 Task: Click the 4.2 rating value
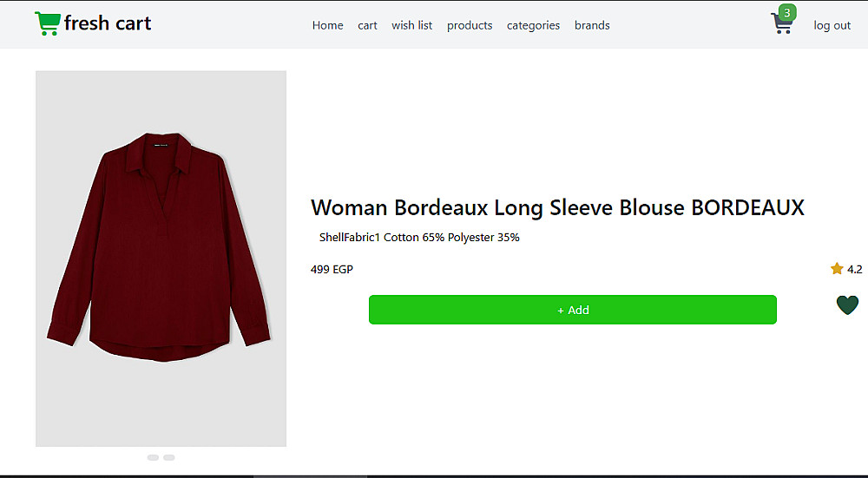click(854, 269)
